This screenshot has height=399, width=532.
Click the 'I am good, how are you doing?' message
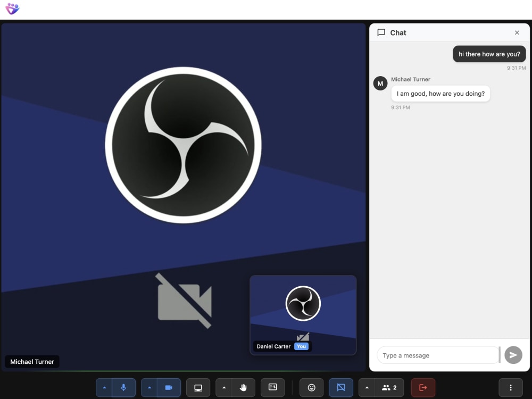[x=440, y=94]
